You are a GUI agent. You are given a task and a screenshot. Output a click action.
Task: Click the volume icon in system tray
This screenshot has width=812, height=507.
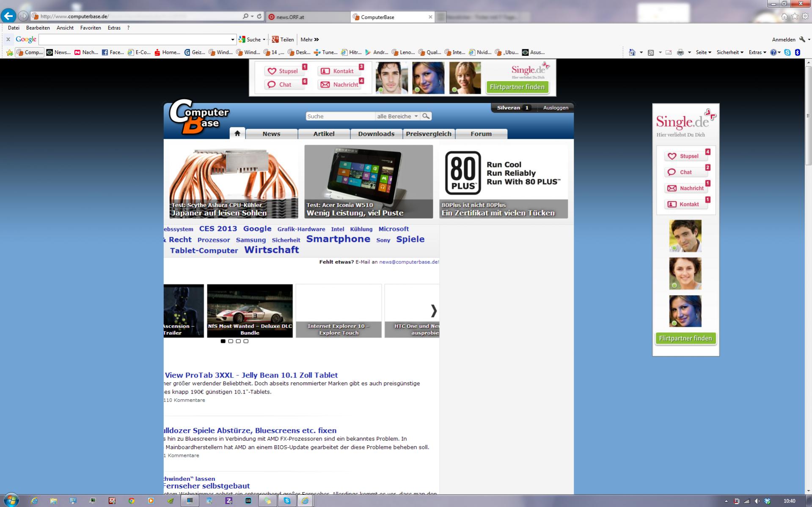757,501
